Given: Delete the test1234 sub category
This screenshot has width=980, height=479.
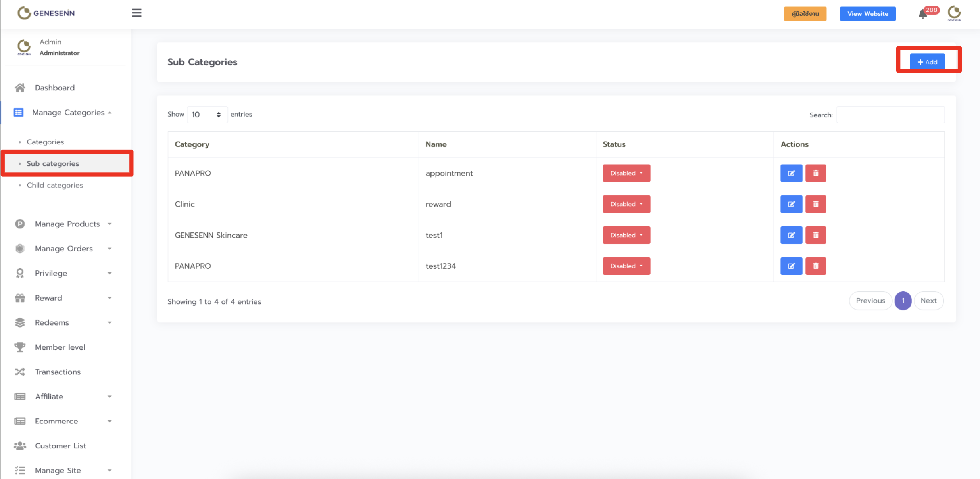Looking at the screenshot, I should coord(815,266).
